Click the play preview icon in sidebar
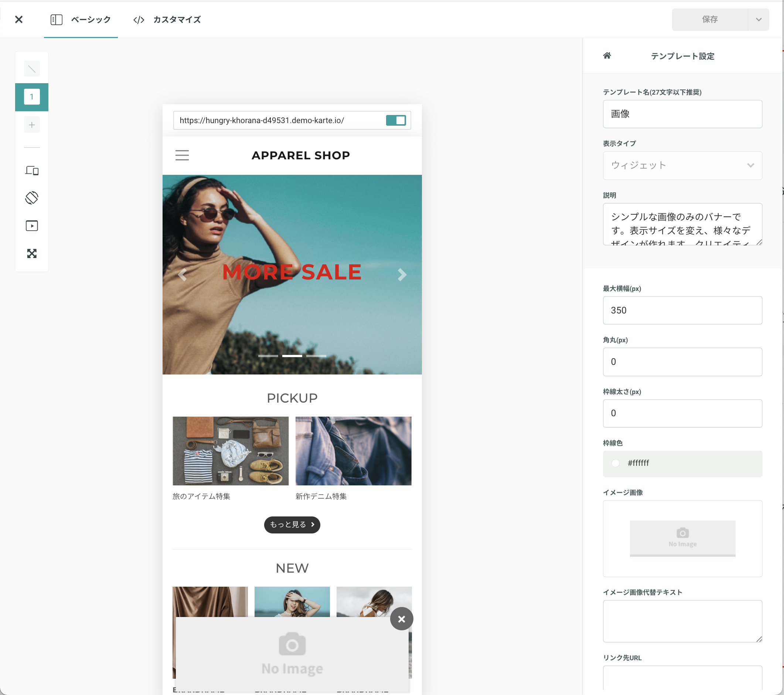The height and width of the screenshot is (695, 784). click(32, 226)
